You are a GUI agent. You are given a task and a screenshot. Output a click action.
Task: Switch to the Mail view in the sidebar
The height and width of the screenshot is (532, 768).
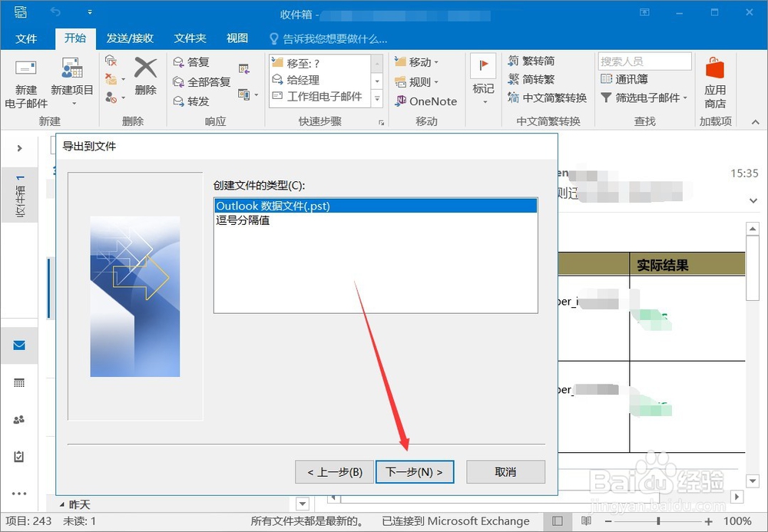pos(19,345)
